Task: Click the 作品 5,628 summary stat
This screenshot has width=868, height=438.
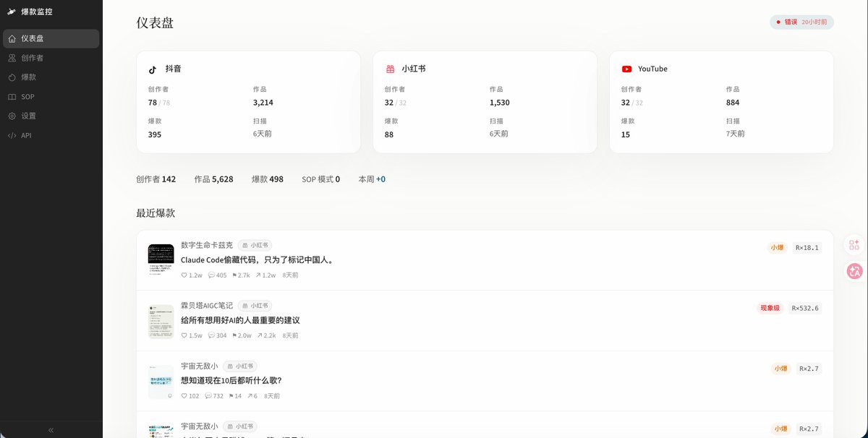Action: (x=214, y=179)
